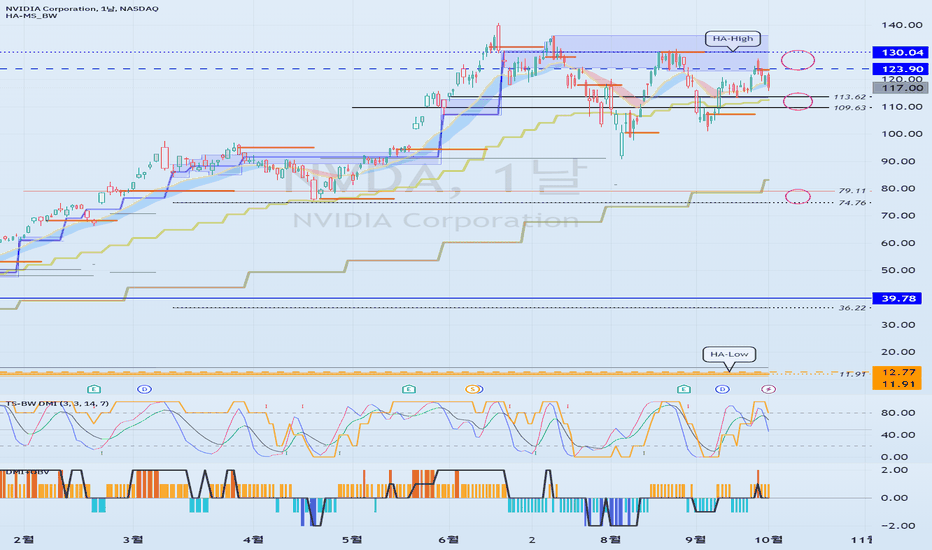
Task: Click the earnings E marker near February
Action: [94, 389]
